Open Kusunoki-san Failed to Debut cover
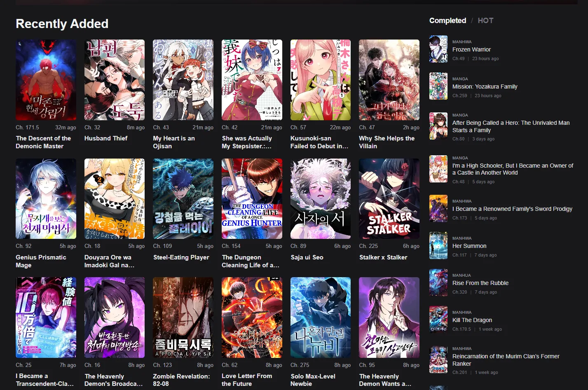The width and height of the screenshot is (588, 390). click(x=321, y=80)
